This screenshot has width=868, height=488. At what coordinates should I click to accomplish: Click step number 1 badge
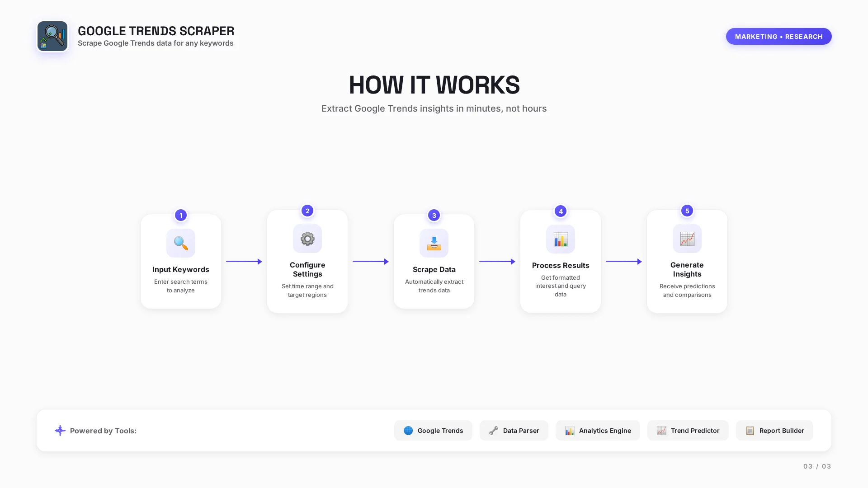(x=181, y=216)
